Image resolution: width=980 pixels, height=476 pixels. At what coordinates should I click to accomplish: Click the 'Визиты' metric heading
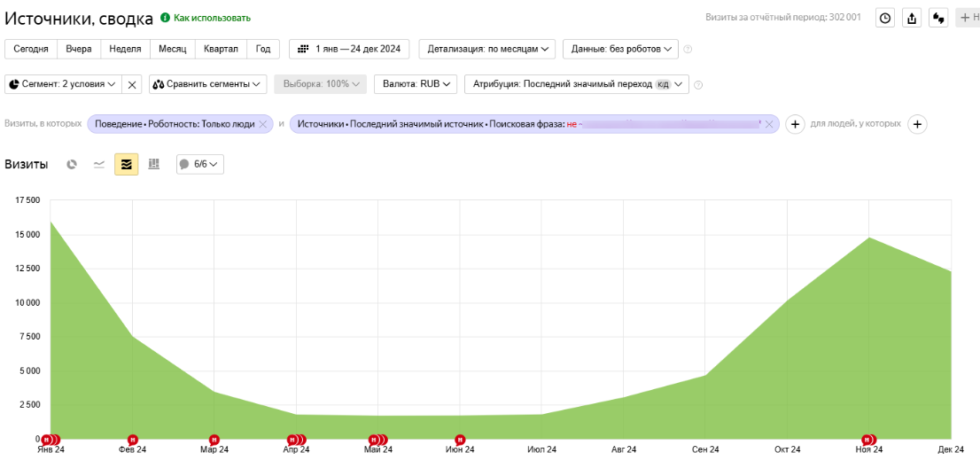click(27, 165)
